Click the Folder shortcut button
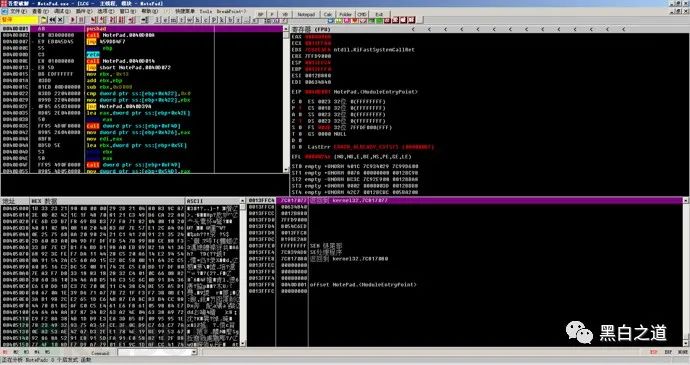 pyautogui.click(x=345, y=14)
